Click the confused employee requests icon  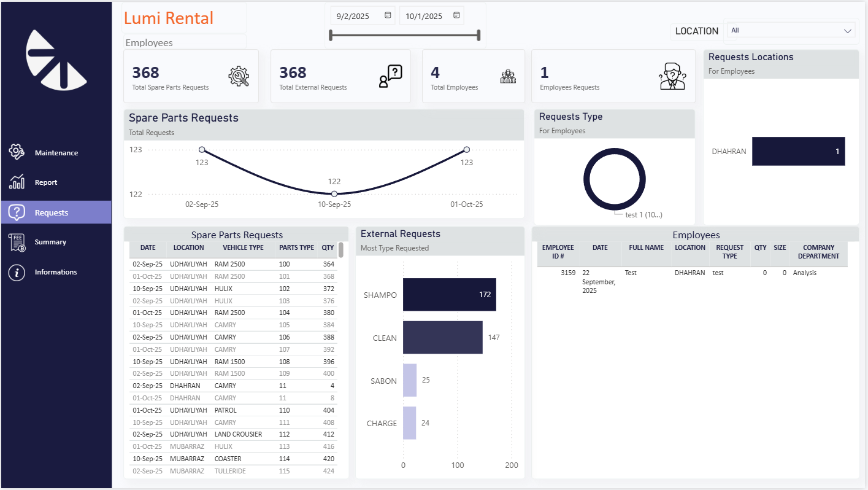tap(672, 76)
